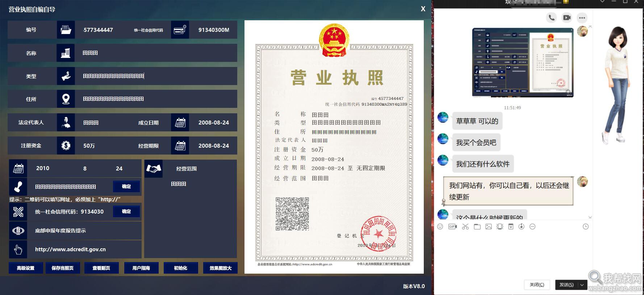This screenshot has width=644, height=295.
Task: Click the 底部申报年度报告提示 field
Action: [x=84, y=231]
